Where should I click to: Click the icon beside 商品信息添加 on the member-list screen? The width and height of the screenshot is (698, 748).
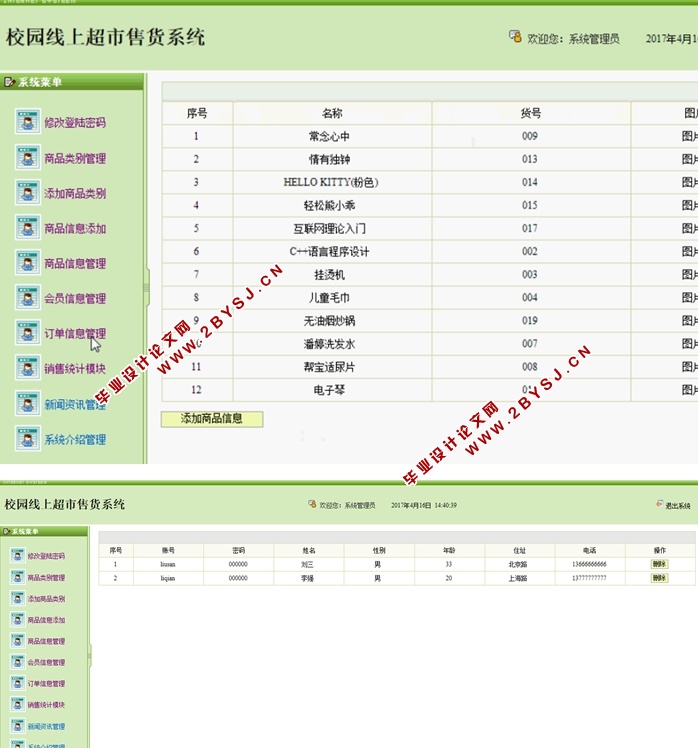click(x=18, y=620)
